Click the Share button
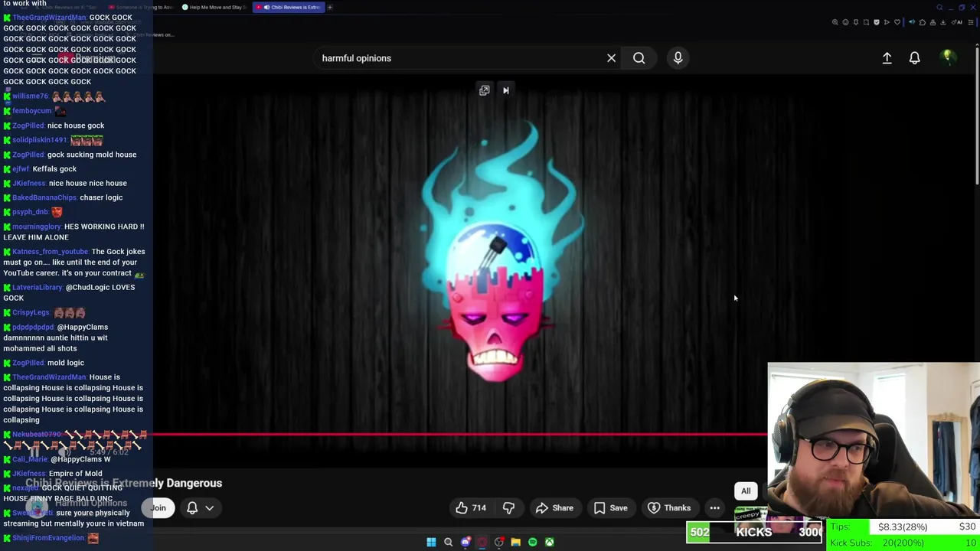The height and width of the screenshot is (551, 980). coord(554,507)
